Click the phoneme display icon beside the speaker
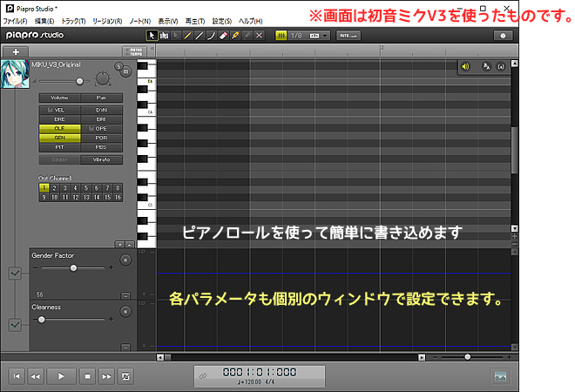Image resolution: width=575 pixels, height=392 pixels. (x=486, y=66)
